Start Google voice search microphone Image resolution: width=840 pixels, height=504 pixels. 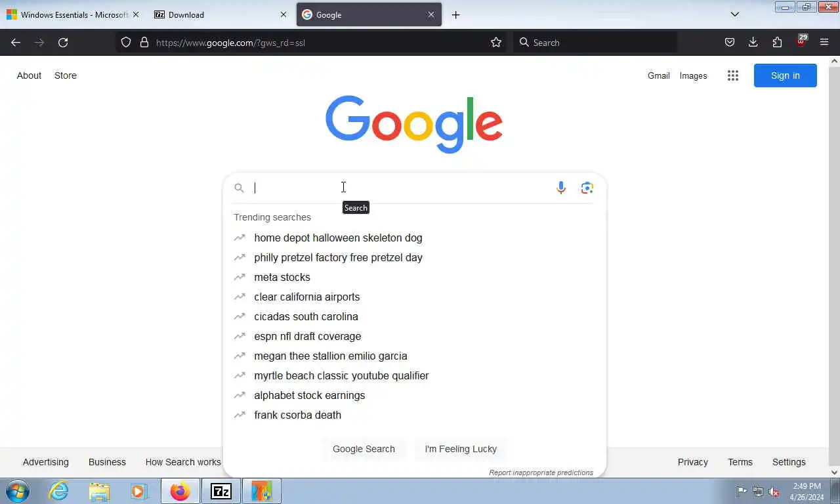[561, 188]
